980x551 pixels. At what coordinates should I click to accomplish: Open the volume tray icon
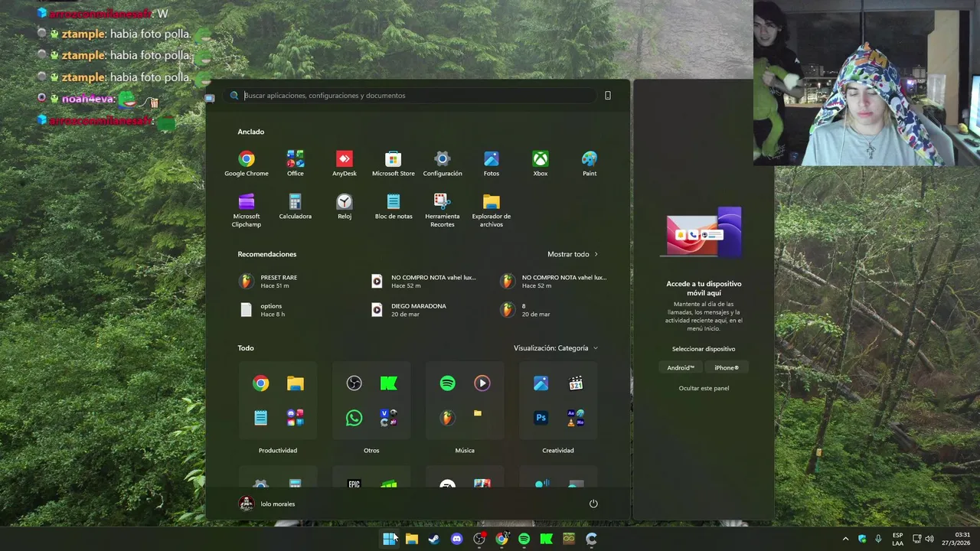(929, 539)
